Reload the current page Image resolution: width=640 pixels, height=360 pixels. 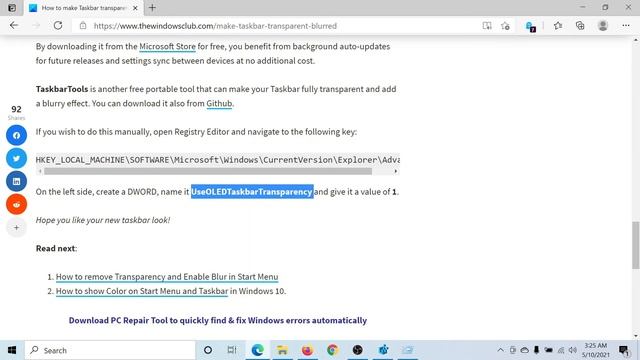click(58, 25)
